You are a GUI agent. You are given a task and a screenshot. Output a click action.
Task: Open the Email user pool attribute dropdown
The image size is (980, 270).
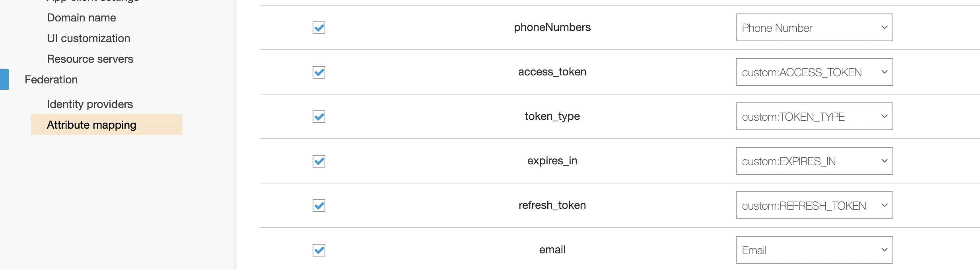[x=814, y=250]
